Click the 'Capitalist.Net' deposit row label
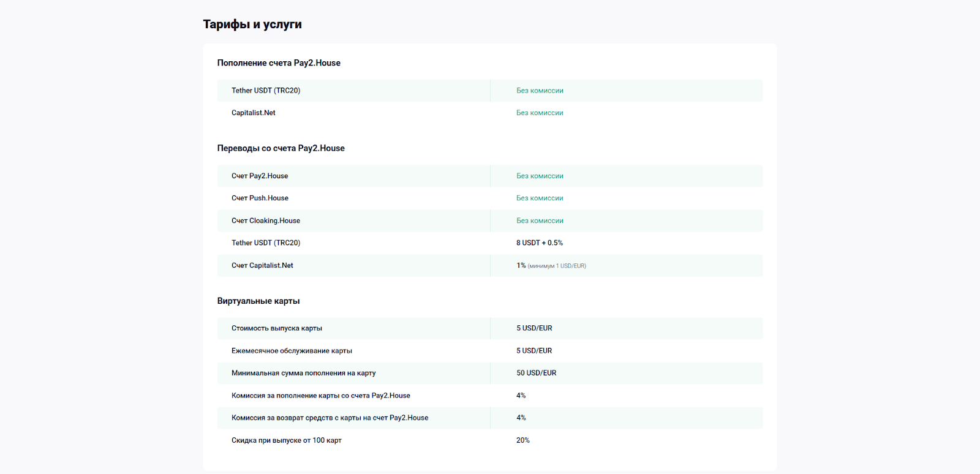Viewport: 980px width, 474px height. click(254, 113)
